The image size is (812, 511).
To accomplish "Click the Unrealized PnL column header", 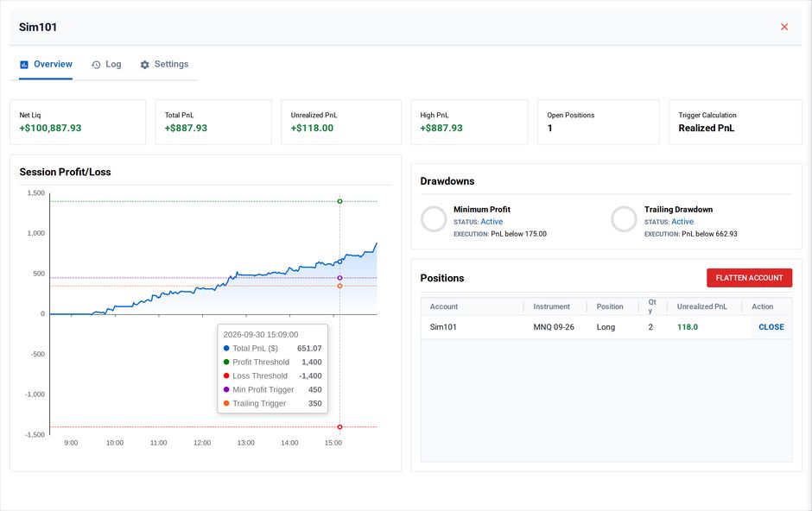I will click(x=701, y=306).
